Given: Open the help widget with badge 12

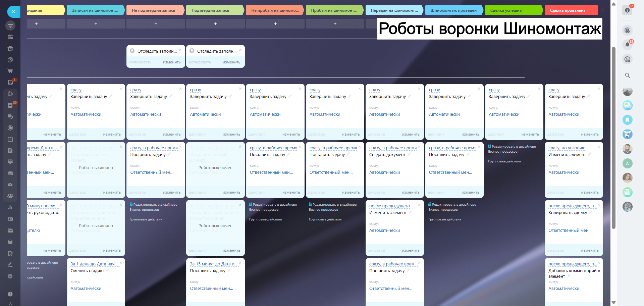Looking at the screenshot, I should (x=627, y=10).
